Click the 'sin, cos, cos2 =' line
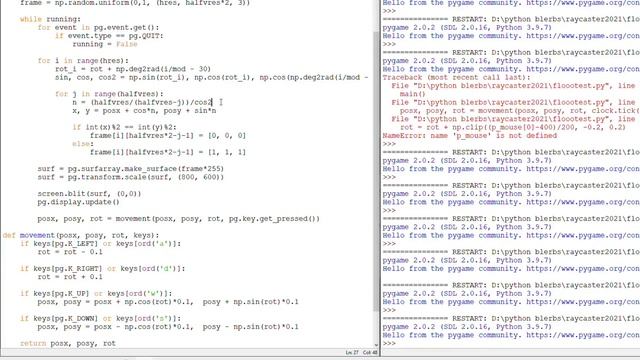This screenshot has width=640, height=360. 211,77
